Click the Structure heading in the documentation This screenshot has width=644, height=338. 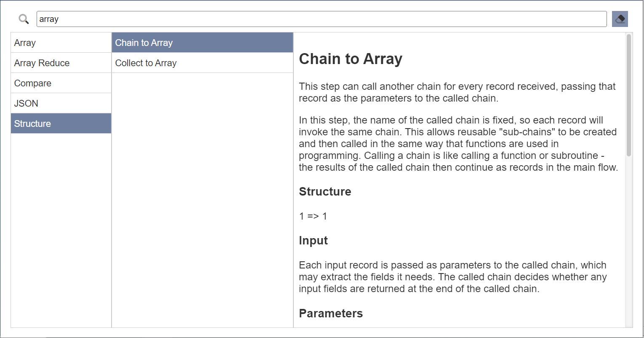[325, 192]
